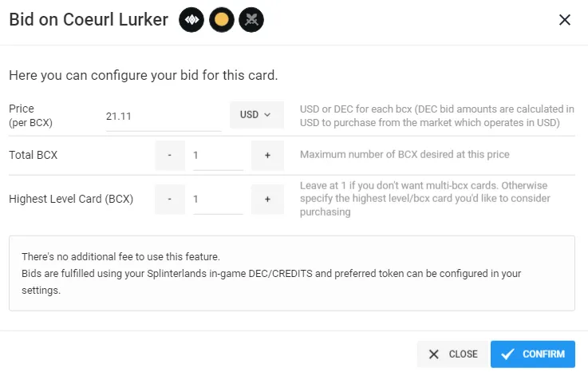Lower Highest Level Card BCX with minus
Viewport: 588px width, 376px height.
170,200
